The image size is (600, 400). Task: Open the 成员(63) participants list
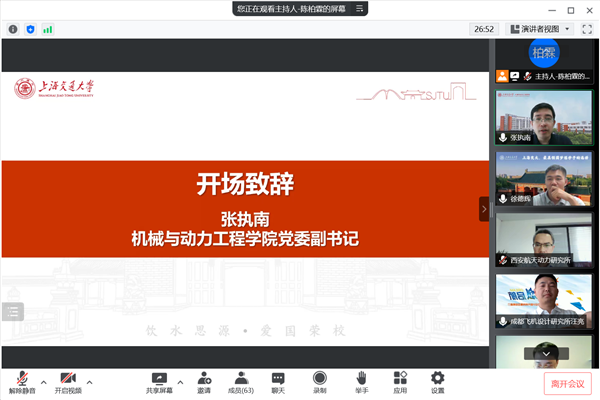(240, 380)
